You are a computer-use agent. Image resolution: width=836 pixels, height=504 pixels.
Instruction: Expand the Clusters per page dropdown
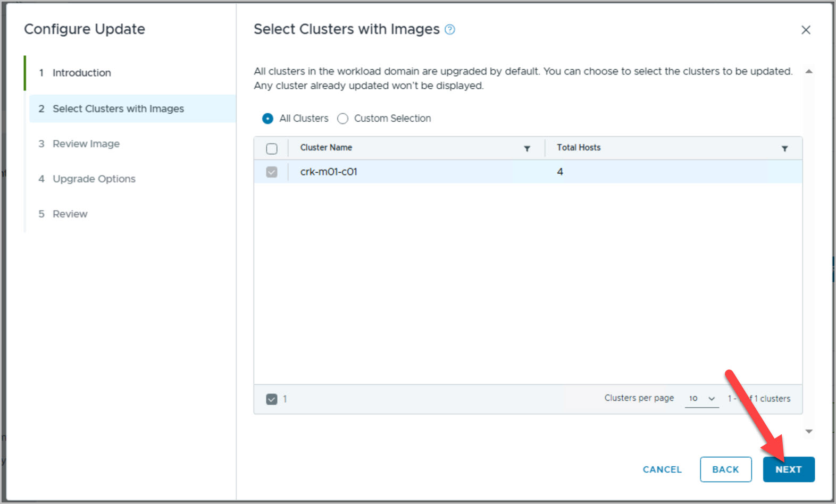click(702, 399)
